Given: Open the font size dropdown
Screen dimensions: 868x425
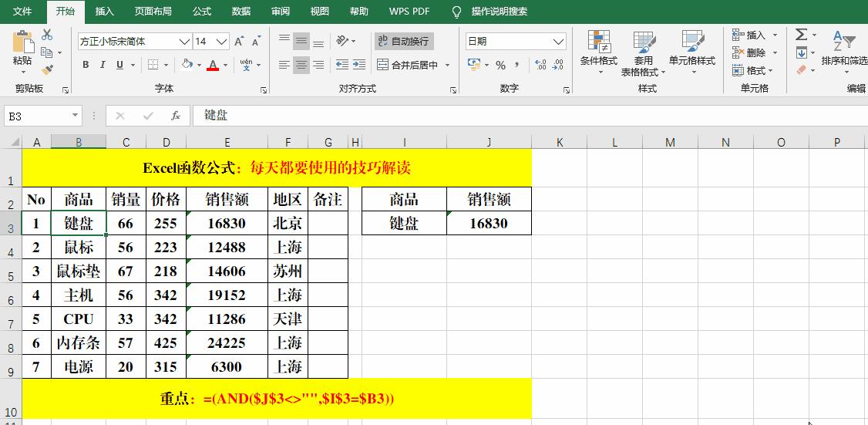Looking at the screenshot, I should pos(221,42).
